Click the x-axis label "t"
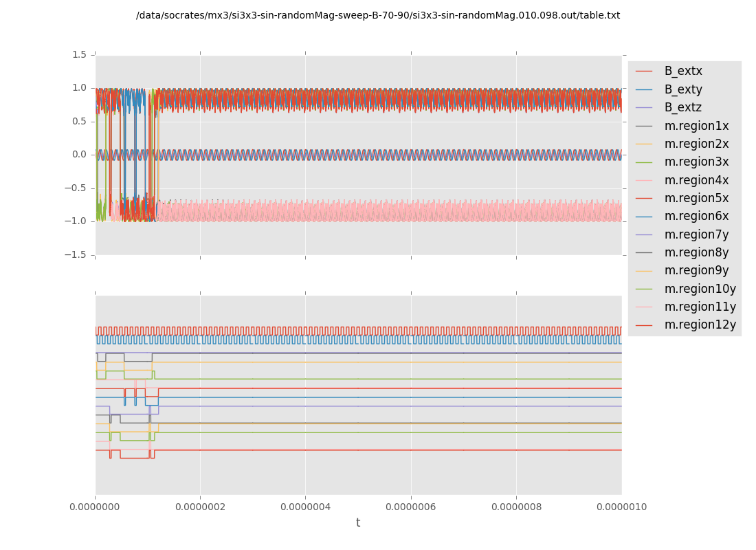This screenshot has height=550, width=756. 358,523
